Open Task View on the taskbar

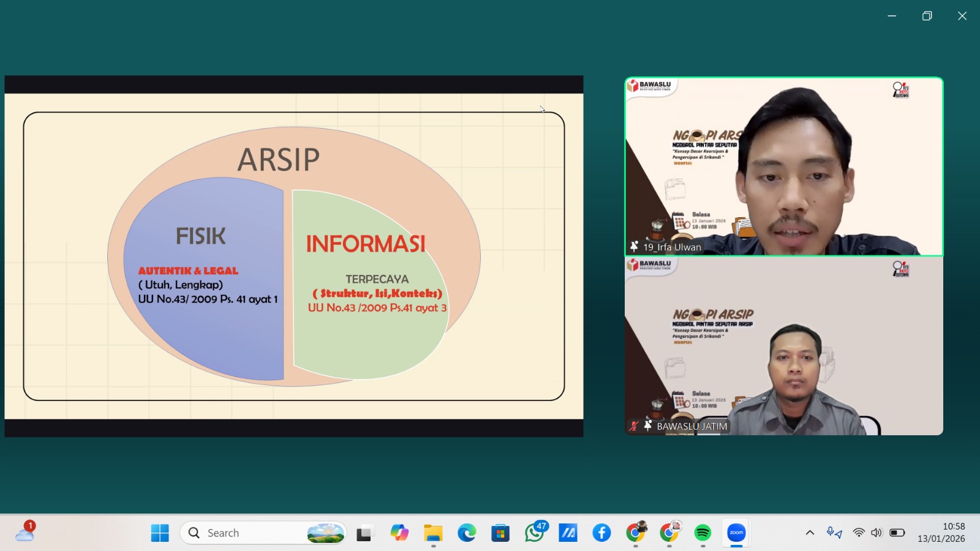[365, 533]
